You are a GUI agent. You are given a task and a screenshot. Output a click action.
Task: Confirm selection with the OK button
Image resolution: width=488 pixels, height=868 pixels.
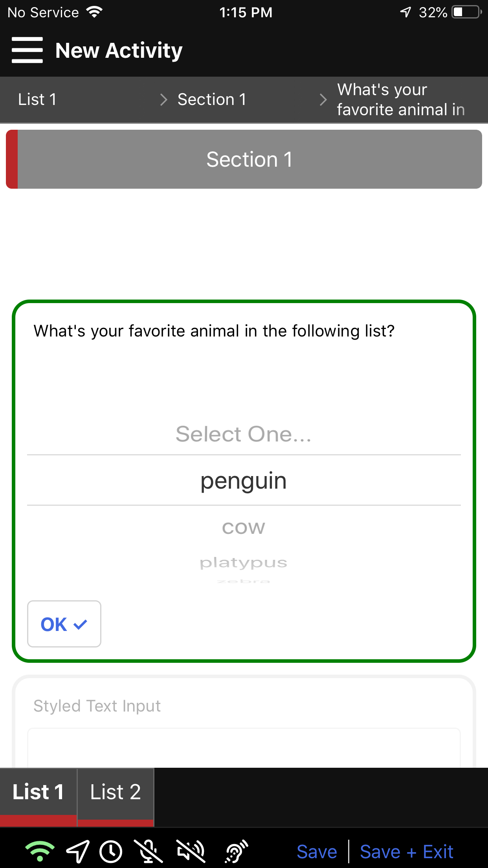(x=64, y=624)
